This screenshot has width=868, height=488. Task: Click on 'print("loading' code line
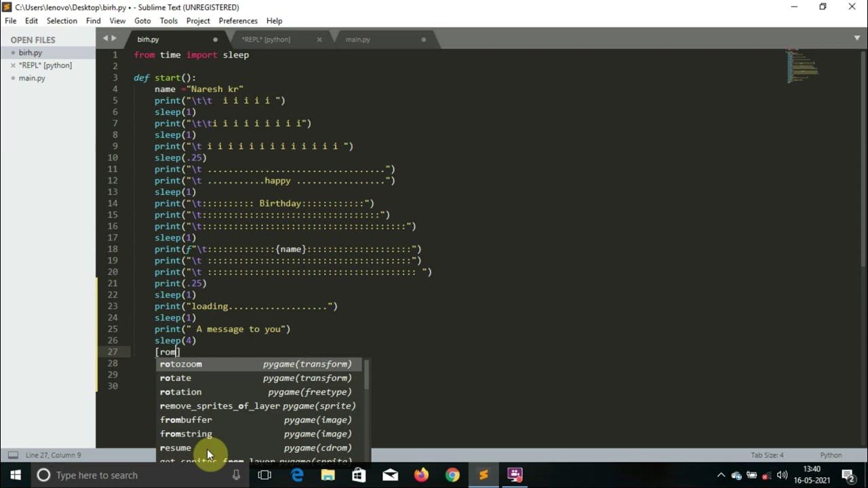[x=245, y=306]
